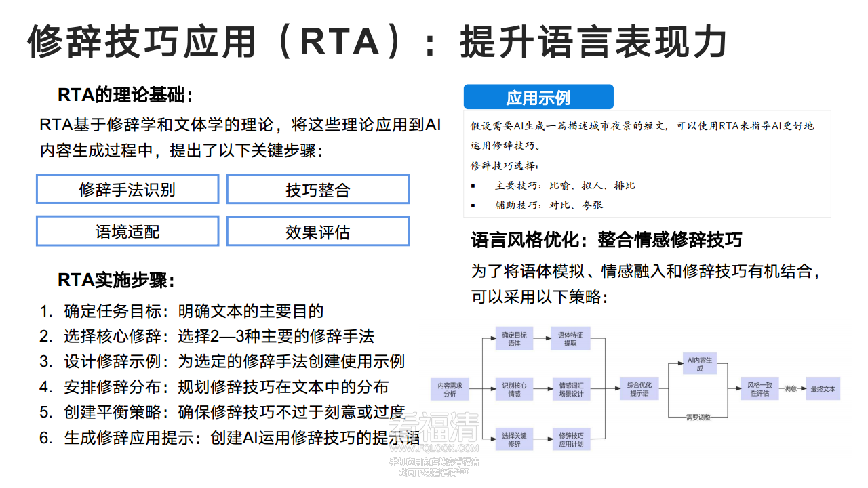868x488 pixels.
Task: Select the 最终文本 end node
Action: point(822,388)
